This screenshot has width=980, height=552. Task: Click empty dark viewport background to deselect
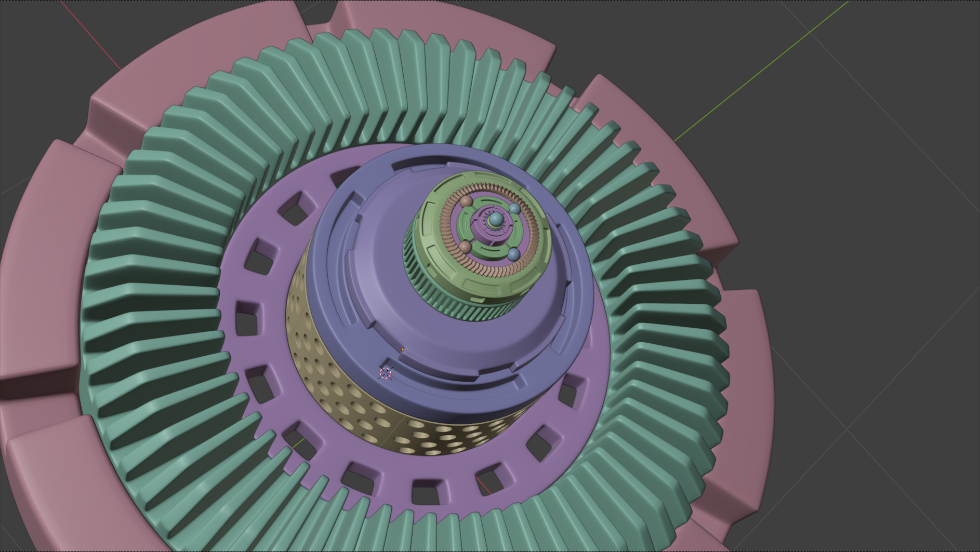[x=883, y=260]
